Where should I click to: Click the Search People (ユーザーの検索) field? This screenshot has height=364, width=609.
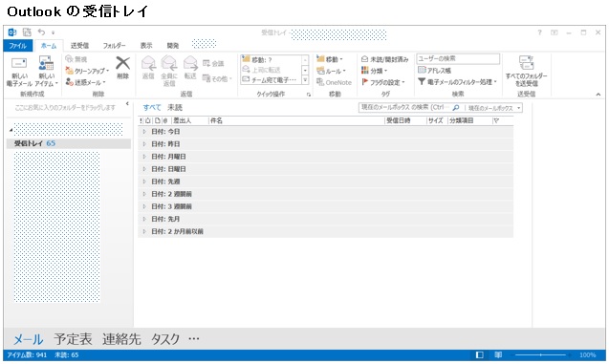(x=458, y=58)
